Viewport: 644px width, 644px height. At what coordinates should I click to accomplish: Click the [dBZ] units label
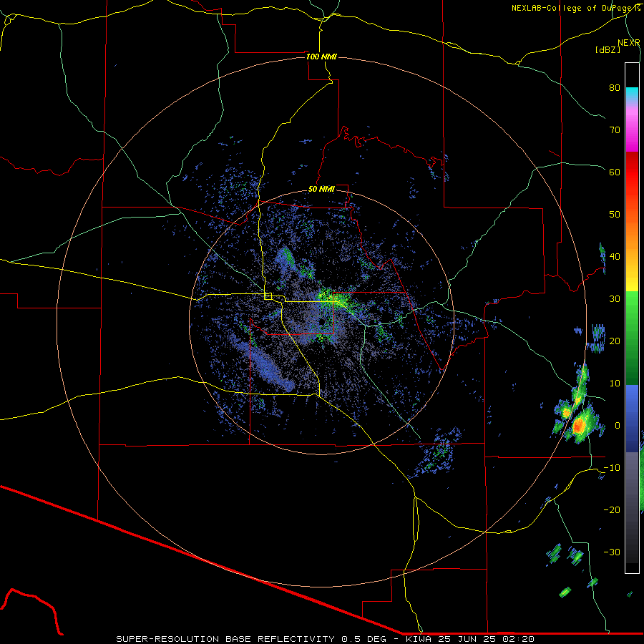tap(608, 49)
